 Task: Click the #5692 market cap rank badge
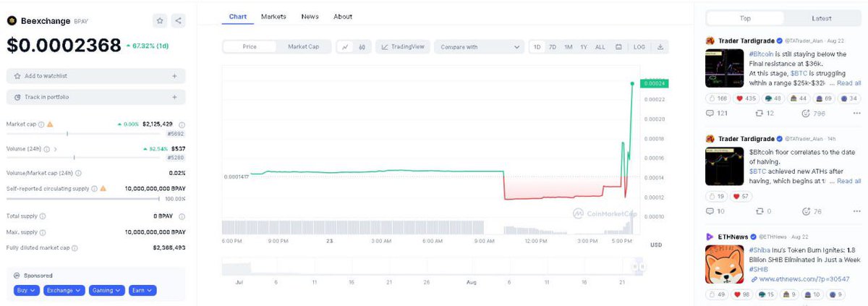coord(176,134)
